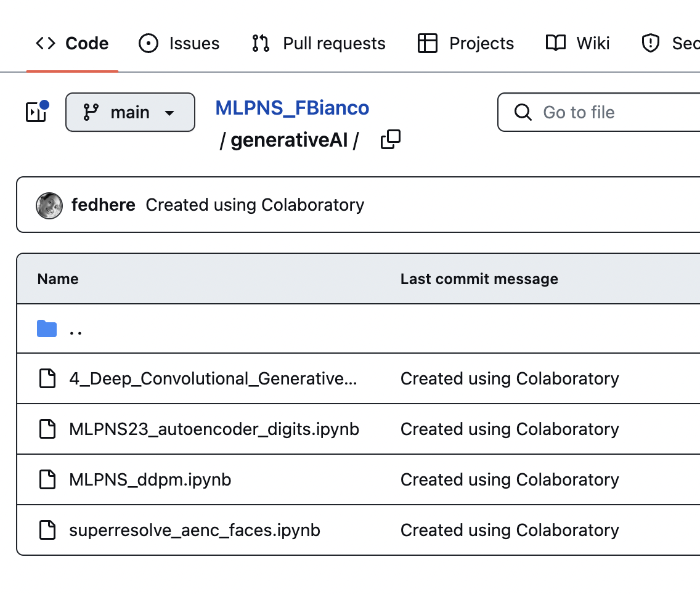Open superresolve_aenc_faces.ipynb file
This screenshot has width=700, height=594.
195,530
